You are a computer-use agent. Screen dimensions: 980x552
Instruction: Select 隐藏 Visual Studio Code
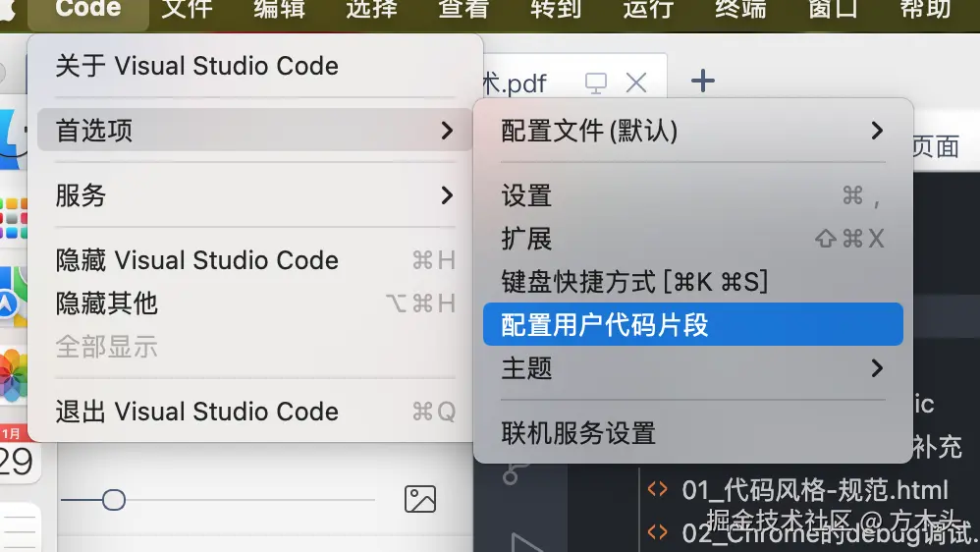pos(254,260)
